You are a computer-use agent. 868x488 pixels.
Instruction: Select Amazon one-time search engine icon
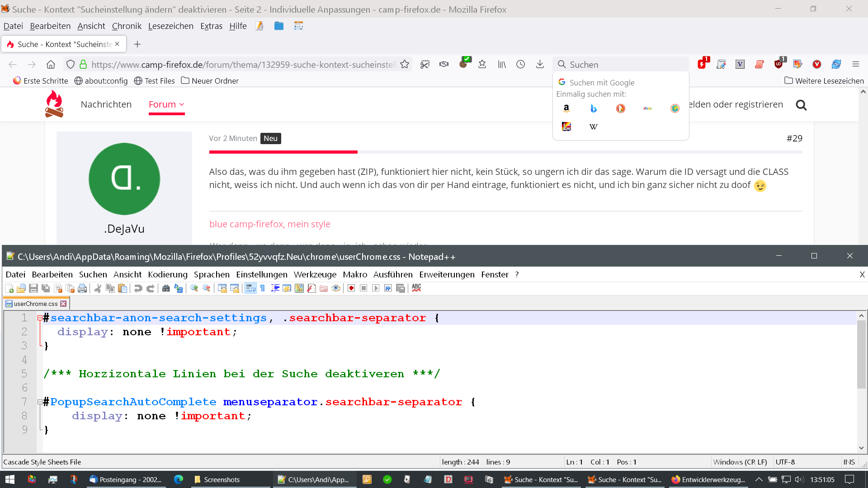pyautogui.click(x=566, y=108)
